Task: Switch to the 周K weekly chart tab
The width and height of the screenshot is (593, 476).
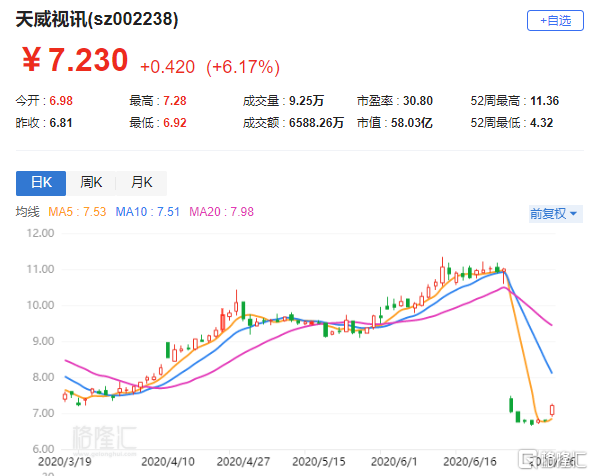Action: click(x=91, y=183)
